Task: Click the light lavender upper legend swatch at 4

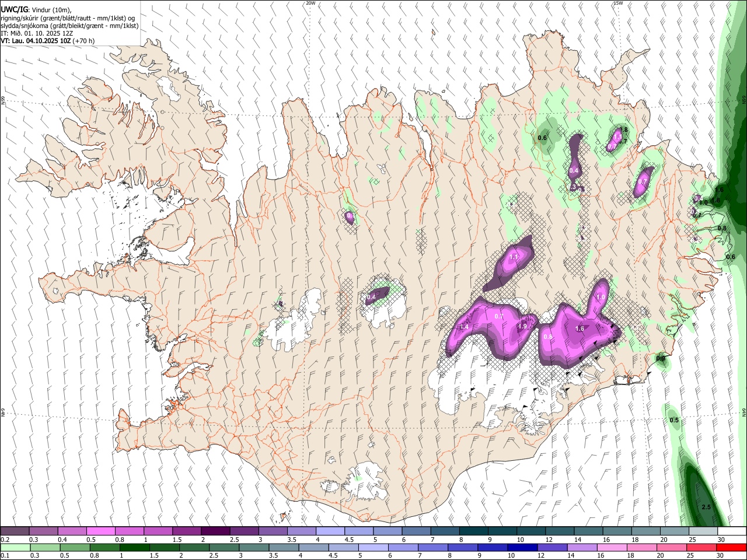Action: pyautogui.click(x=330, y=531)
